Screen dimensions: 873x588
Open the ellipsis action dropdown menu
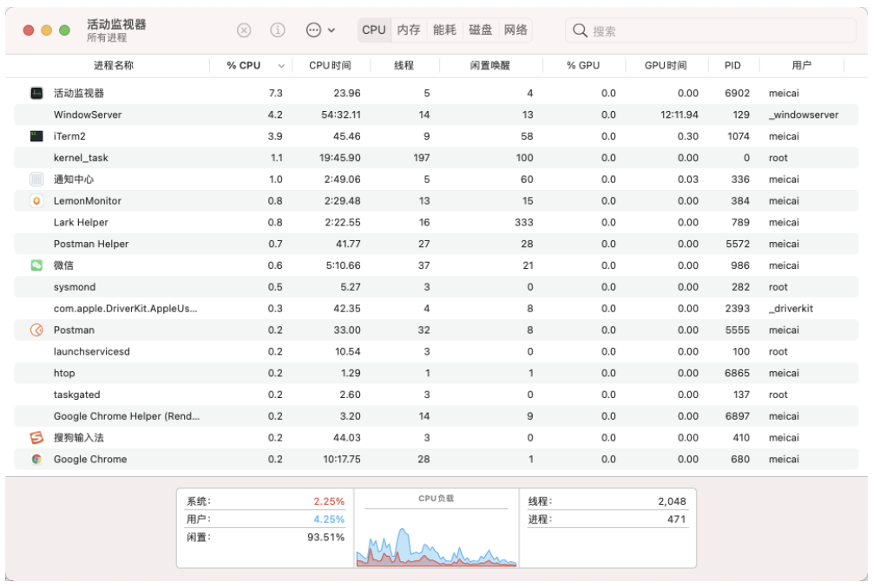click(x=320, y=30)
